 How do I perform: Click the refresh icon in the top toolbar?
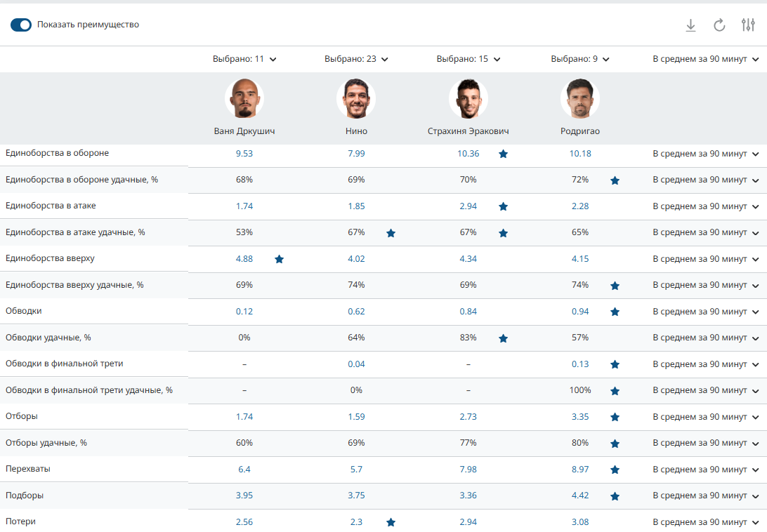(x=719, y=25)
